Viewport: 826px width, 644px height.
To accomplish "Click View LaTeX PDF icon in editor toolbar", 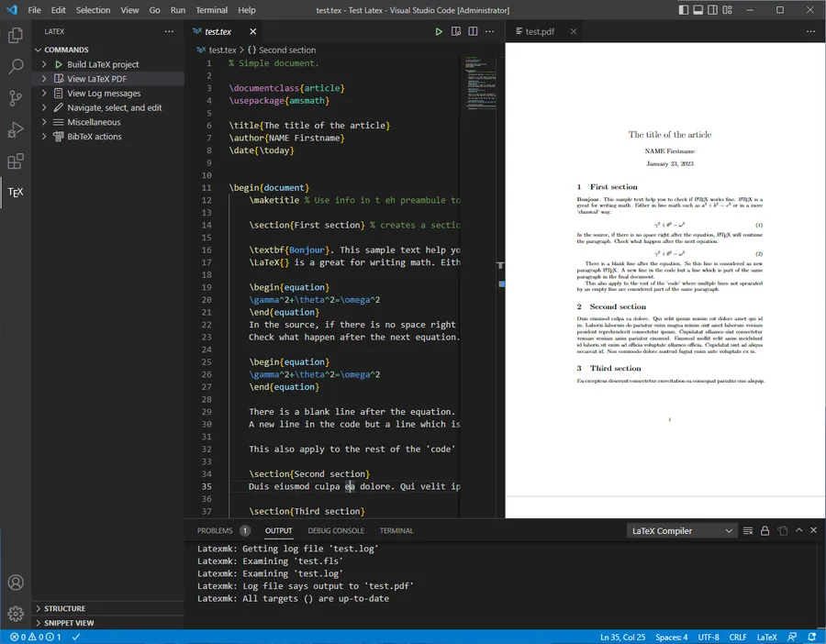I will pos(456,31).
